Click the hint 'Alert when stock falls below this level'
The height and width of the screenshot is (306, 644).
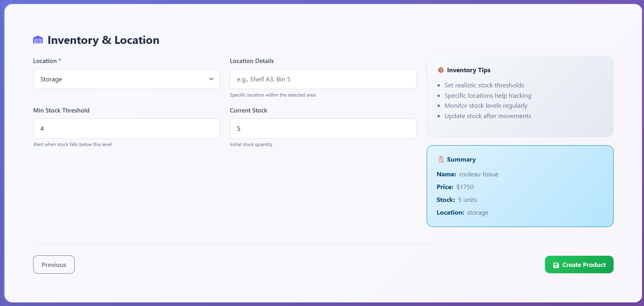tap(72, 144)
